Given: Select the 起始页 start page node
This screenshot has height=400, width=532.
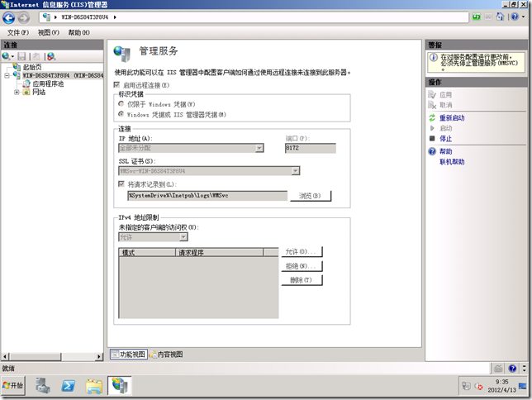Looking at the screenshot, I should tap(32, 67).
